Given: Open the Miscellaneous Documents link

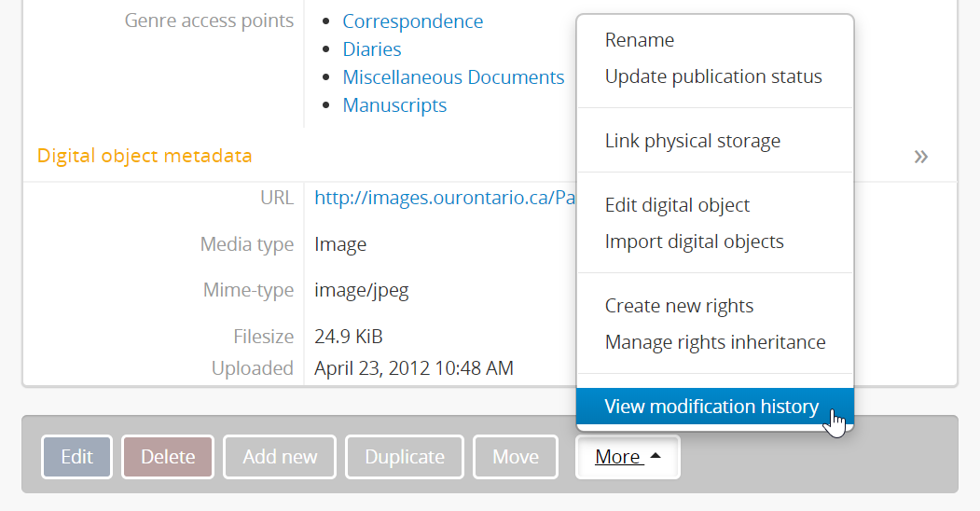Looking at the screenshot, I should click(x=453, y=77).
